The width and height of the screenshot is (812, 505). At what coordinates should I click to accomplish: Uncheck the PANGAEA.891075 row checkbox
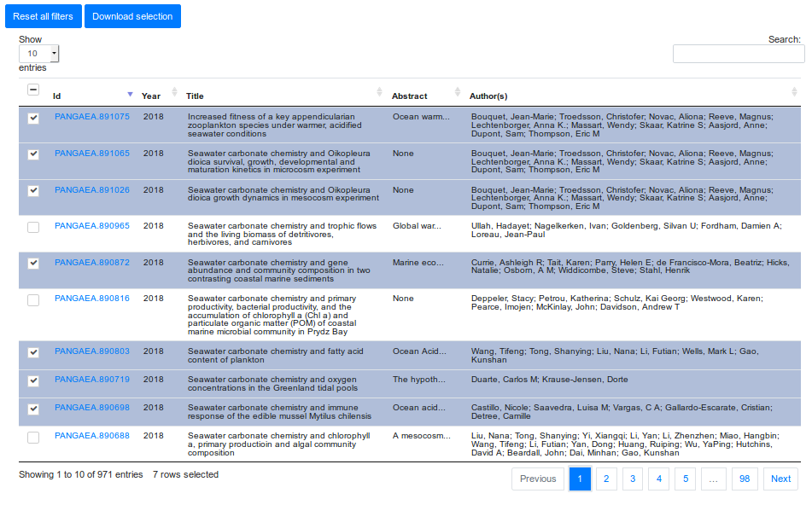coord(33,118)
